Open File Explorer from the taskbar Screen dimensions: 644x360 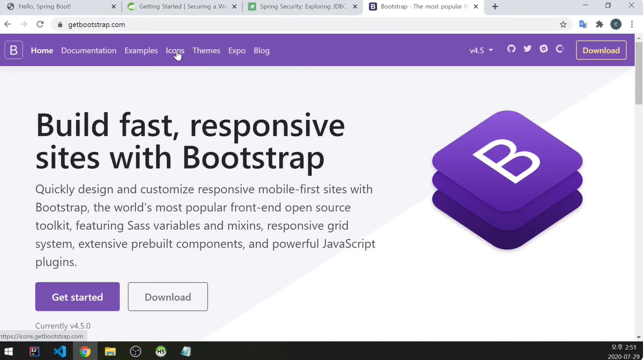(x=110, y=351)
